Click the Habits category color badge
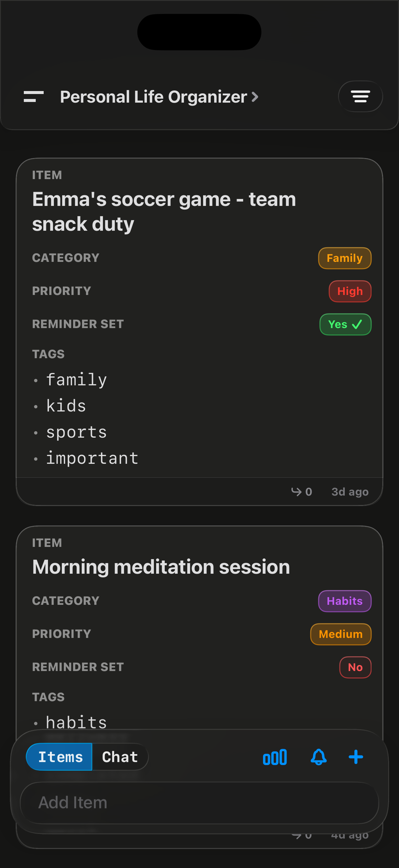Viewport: 399px width, 868px height. pos(344,601)
